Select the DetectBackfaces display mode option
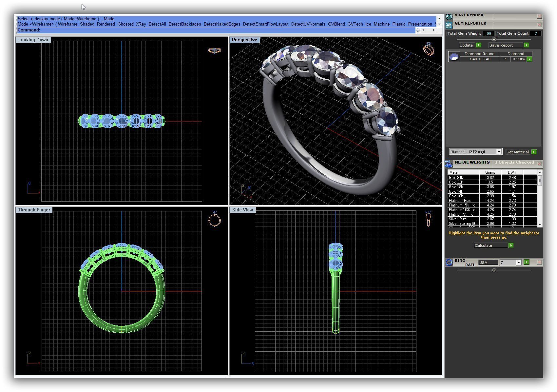This screenshot has height=392, width=557. click(185, 24)
